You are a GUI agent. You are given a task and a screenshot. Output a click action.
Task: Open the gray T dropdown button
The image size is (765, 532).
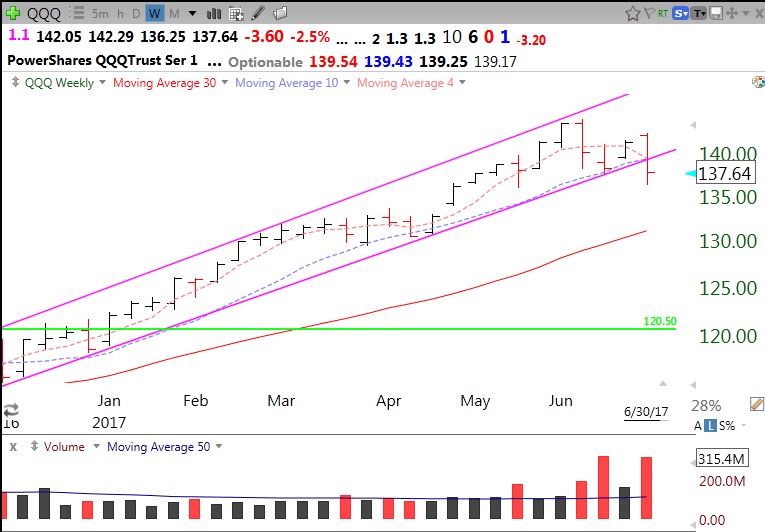pos(699,13)
